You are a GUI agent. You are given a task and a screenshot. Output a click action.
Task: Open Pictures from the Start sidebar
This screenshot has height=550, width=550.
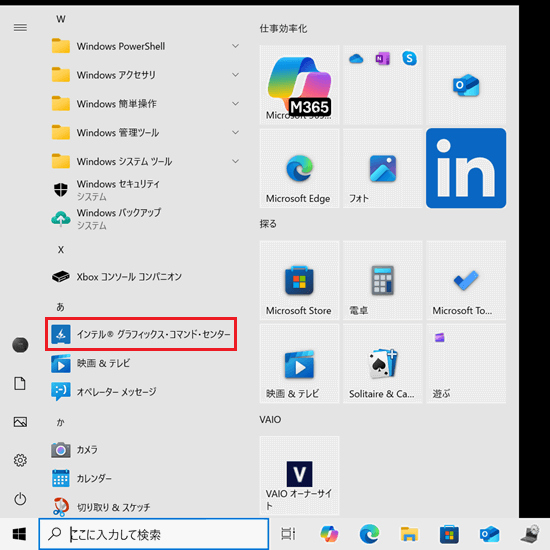coord(20,422)
